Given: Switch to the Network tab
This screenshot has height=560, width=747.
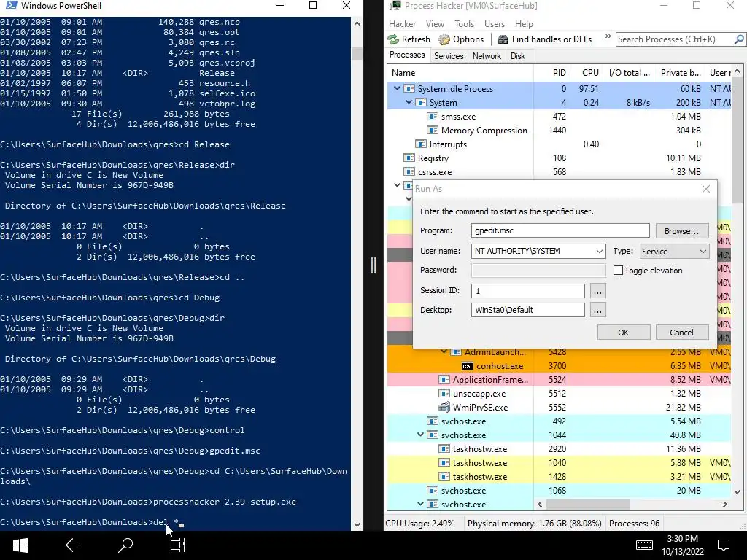Looking at the screenshot, I should point(487,56).
